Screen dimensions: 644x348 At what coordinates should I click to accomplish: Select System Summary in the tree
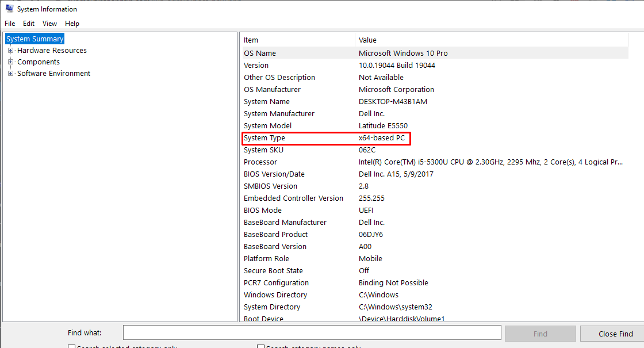(34, 39)
